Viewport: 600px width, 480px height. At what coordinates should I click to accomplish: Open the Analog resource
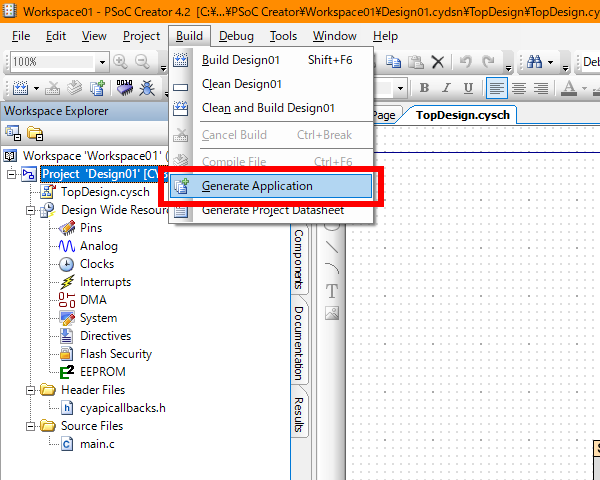coord(99,246)
